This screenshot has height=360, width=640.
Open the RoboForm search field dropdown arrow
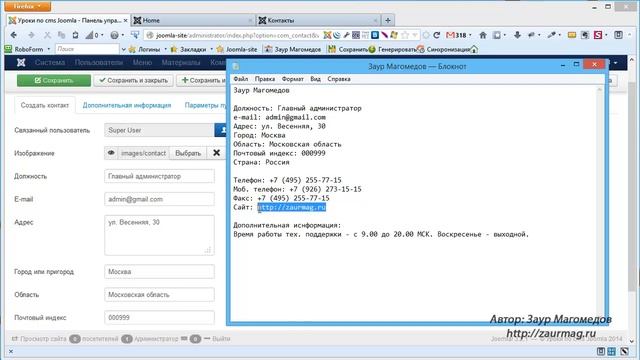[x=123, y=49]
